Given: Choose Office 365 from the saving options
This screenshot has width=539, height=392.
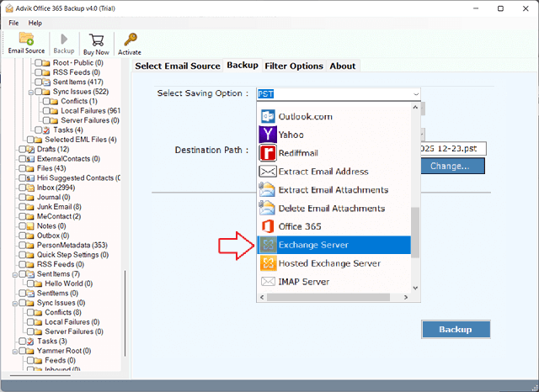Looking at the screenshot, I should coord(334,226).
